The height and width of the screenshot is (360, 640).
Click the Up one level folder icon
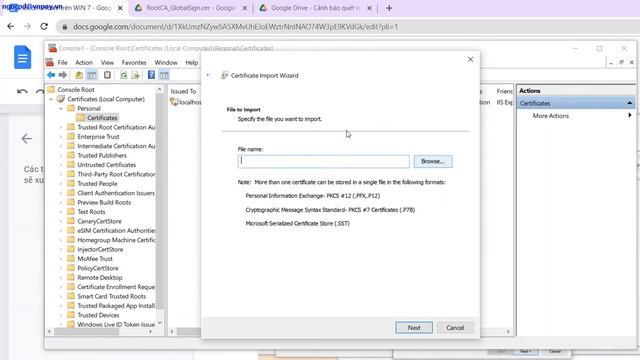[x=79, y=75]
